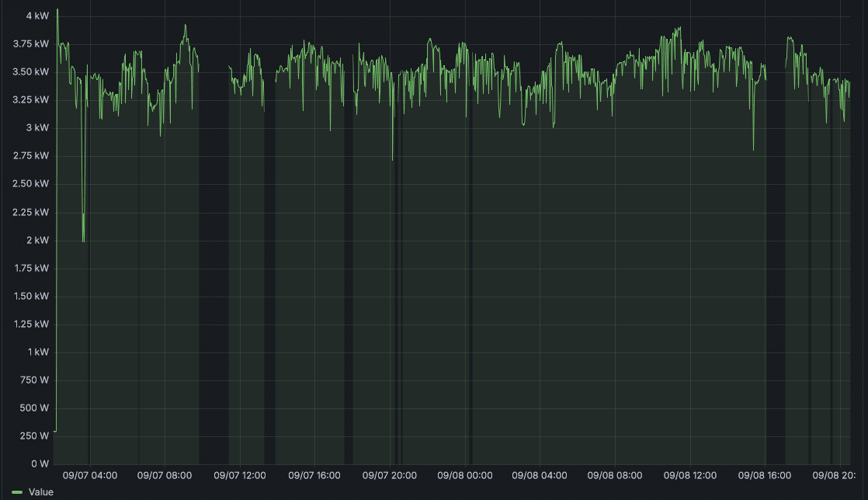
Task: Click the 09/07 12:00 time axis label
Action: tap(240, 475)
